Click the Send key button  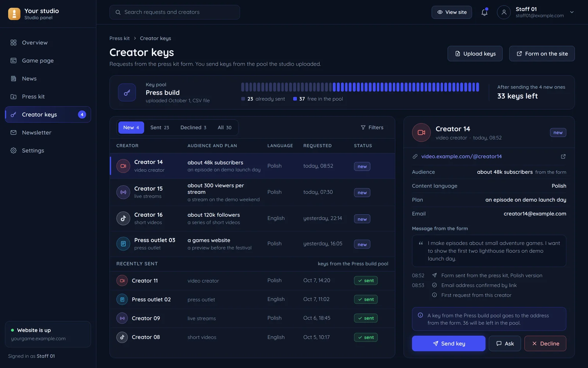pos(448,344)
